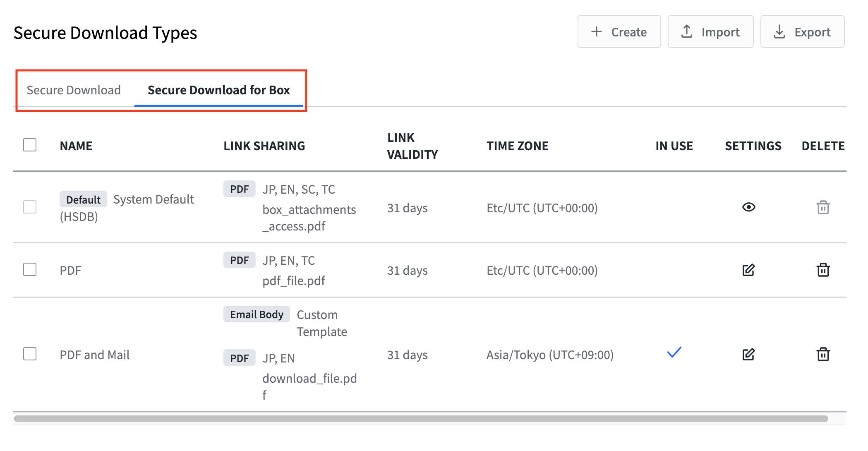Click the PDF badge in System Default row

[x=239, y=189]
